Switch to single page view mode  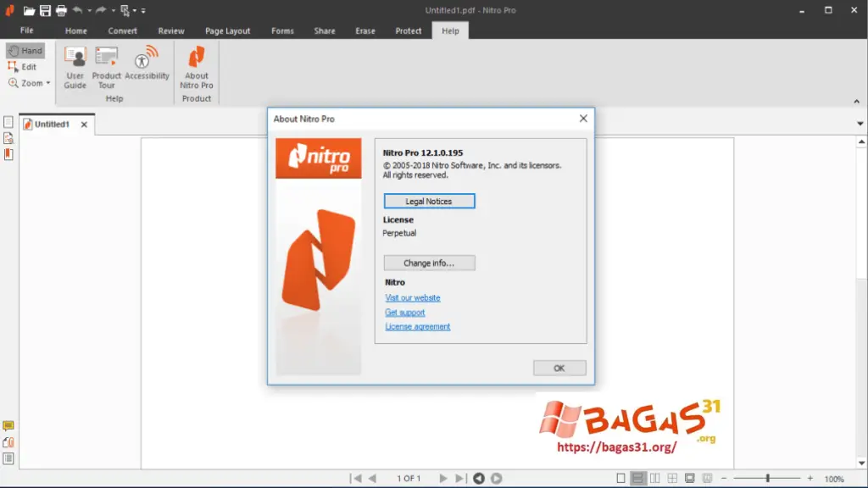point(620,479)
